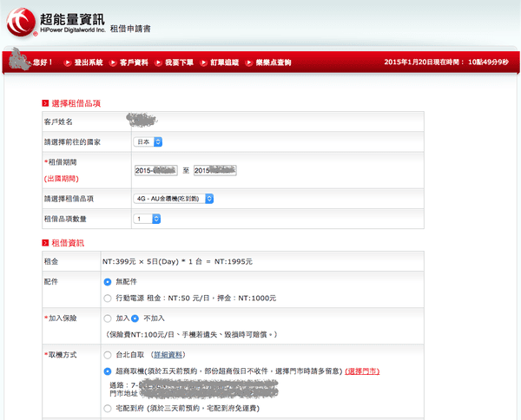Image resolution: width=521 pixels, height=420 pixels.
Task: Open 訂單追蹤 order tracking
Action: click(224, 62)
